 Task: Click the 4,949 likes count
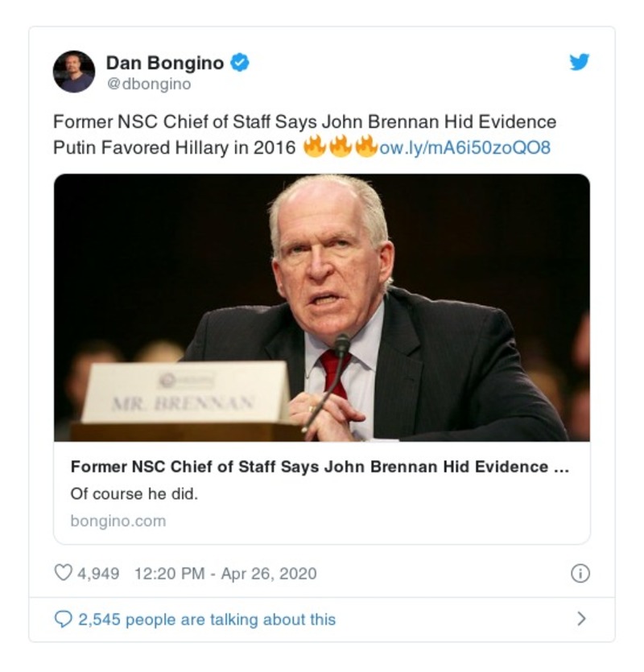click(x=98, y=574)
